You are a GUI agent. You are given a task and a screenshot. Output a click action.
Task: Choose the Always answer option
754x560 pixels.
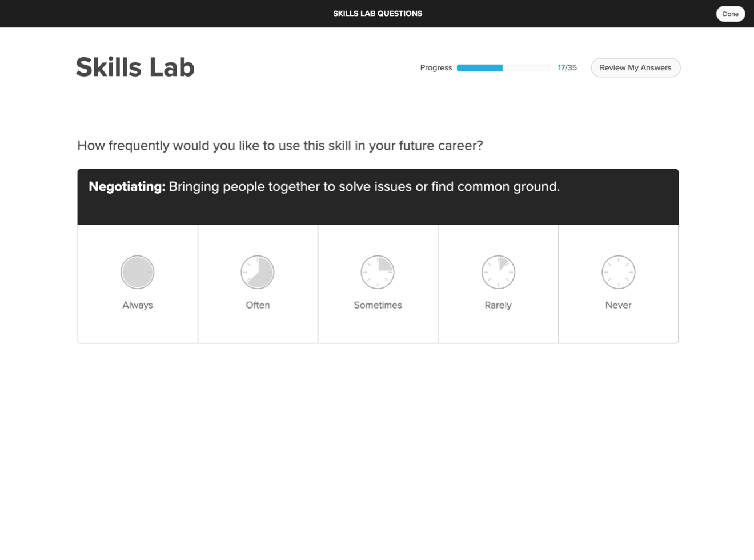137,284
